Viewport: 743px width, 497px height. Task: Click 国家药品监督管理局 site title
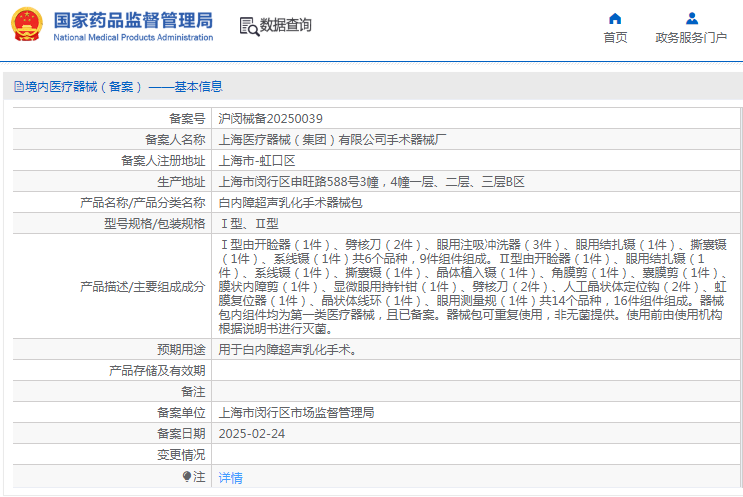[x=133, y=21]
